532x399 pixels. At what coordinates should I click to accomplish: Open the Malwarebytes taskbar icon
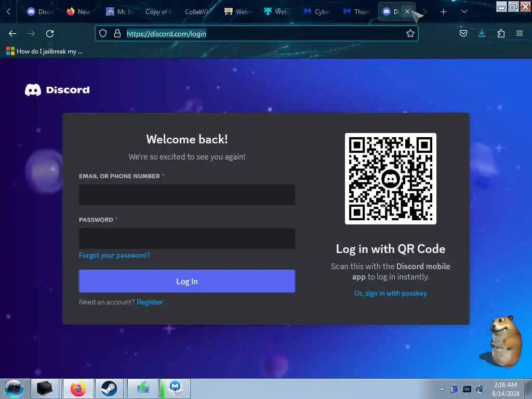(176, 389)
